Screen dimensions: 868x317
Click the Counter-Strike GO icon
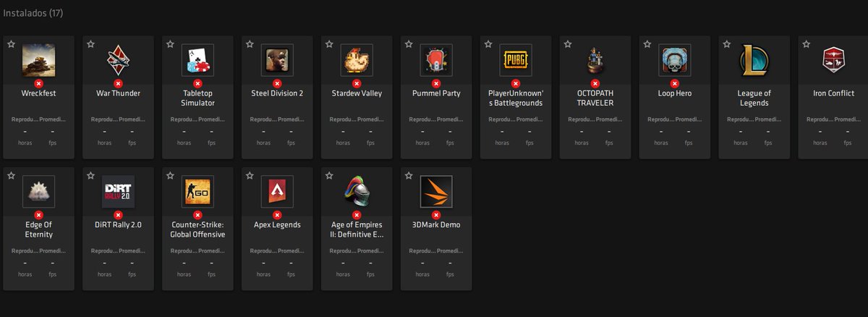[197, 192]
